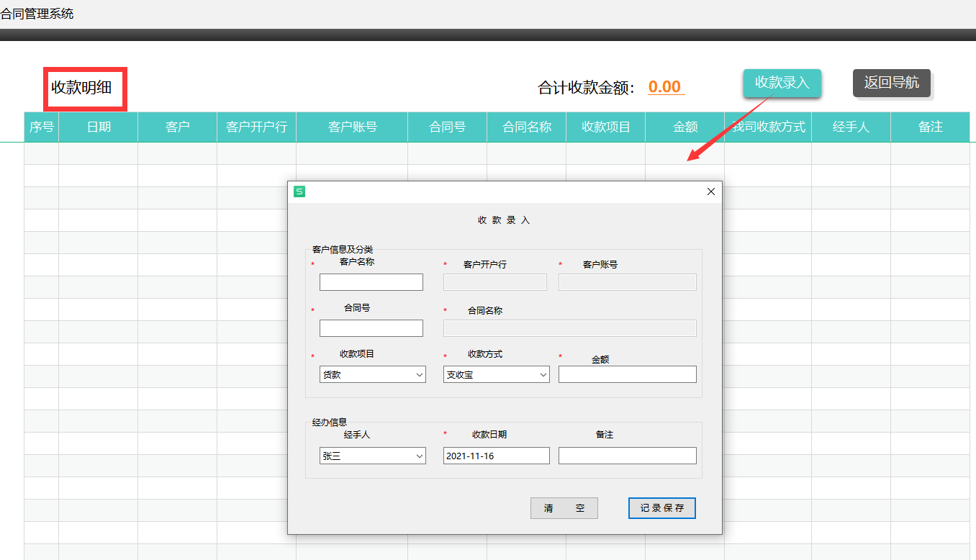Close the 收款录入 dialog with the X
This screenshot has width=976, height=560.
click(710, 191)
